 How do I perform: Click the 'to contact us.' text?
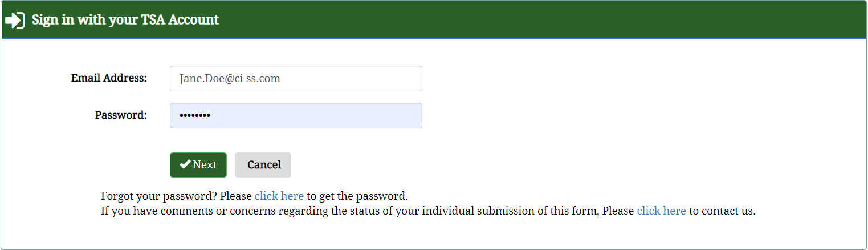click(722, 211)
